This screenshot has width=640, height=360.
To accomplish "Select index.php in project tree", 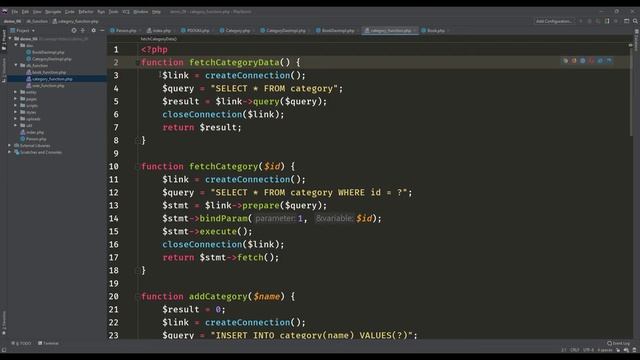I will (34, 132).
